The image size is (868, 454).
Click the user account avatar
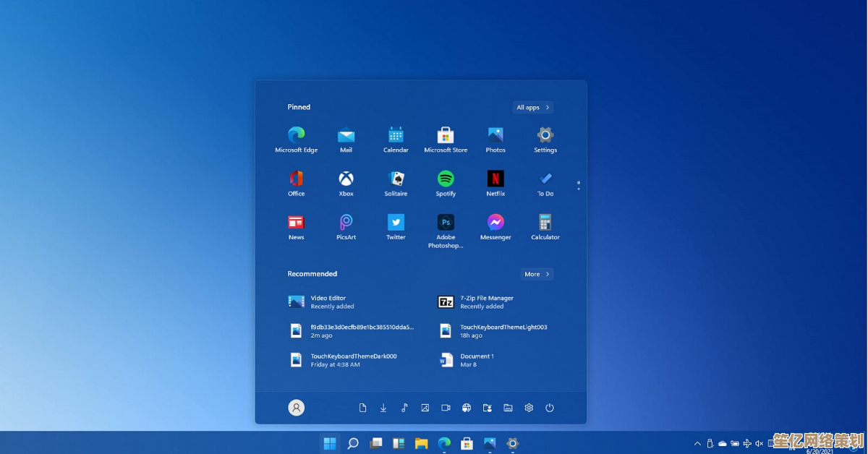pyautogui.click(x=296, y=408)
